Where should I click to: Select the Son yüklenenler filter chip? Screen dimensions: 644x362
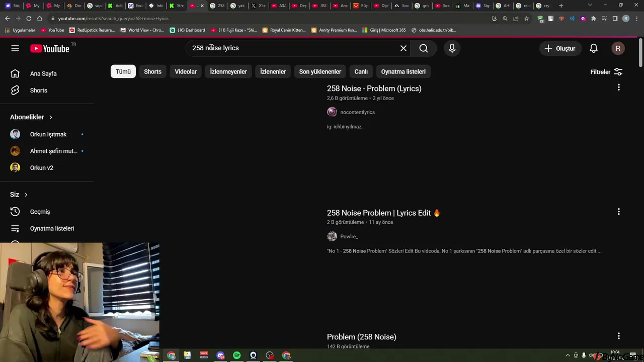click(x=320, y=71)
